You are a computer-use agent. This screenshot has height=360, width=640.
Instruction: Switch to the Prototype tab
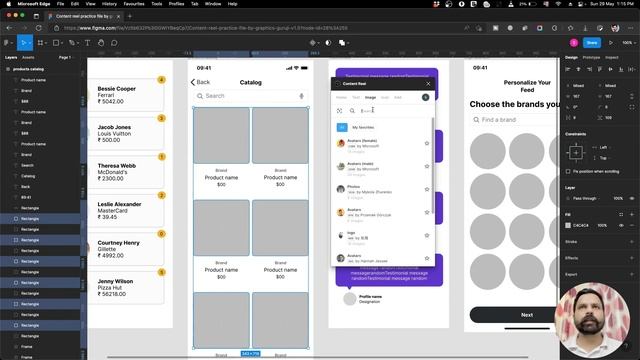(x=591, y=58)
